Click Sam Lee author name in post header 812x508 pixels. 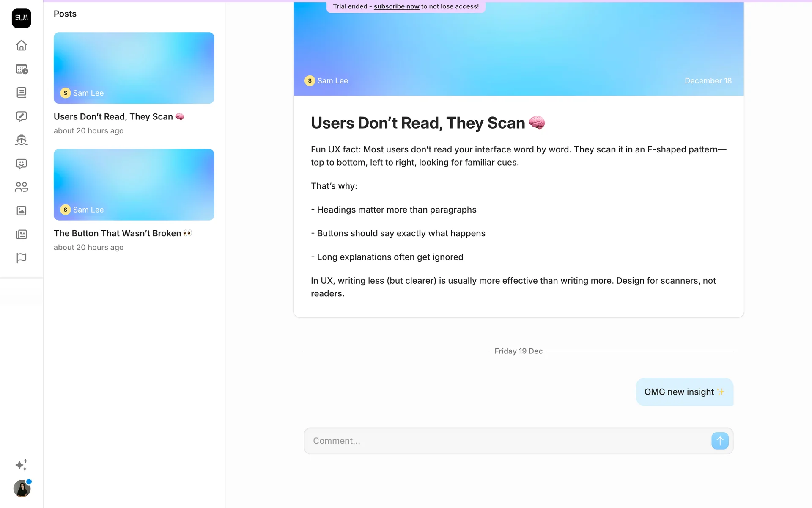[x=332, y=81]
